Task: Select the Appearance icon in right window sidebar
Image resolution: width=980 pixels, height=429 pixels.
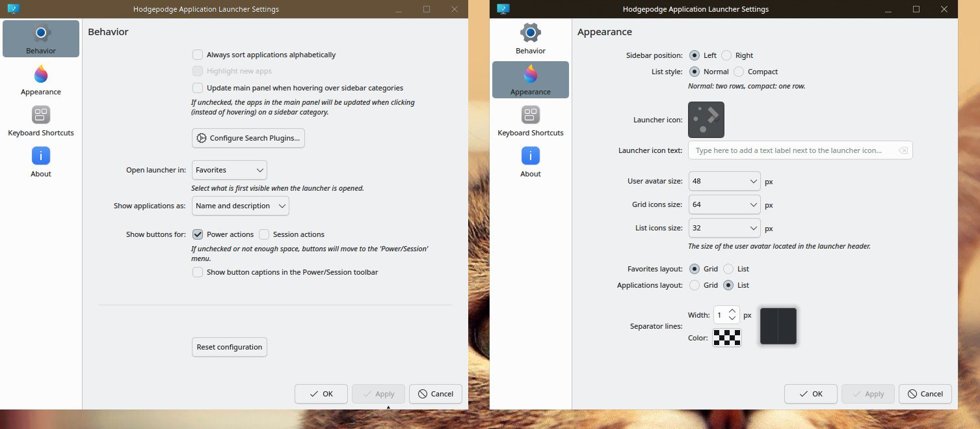Action: click(531, 74)
